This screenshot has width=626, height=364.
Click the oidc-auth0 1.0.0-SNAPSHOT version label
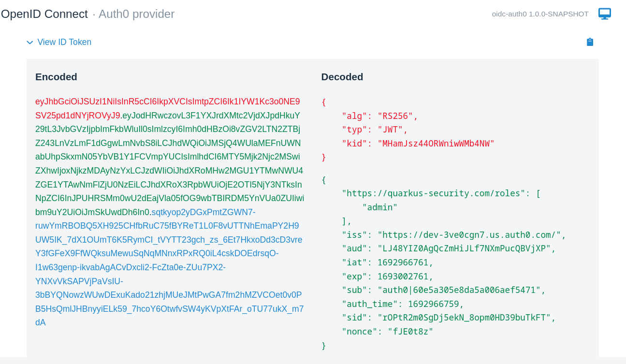(540, 14)
